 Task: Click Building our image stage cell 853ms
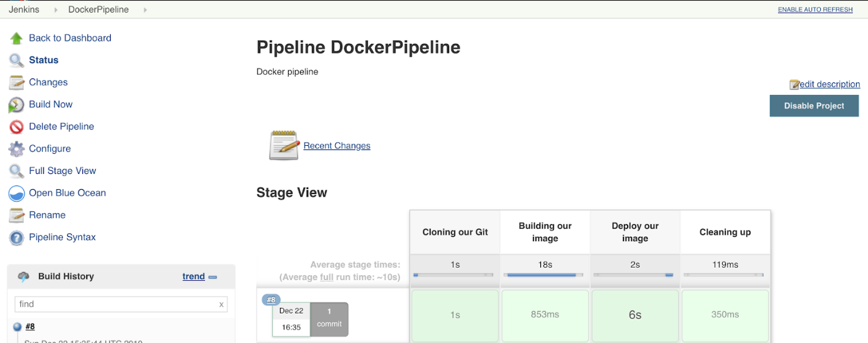(x=545, y=315)
